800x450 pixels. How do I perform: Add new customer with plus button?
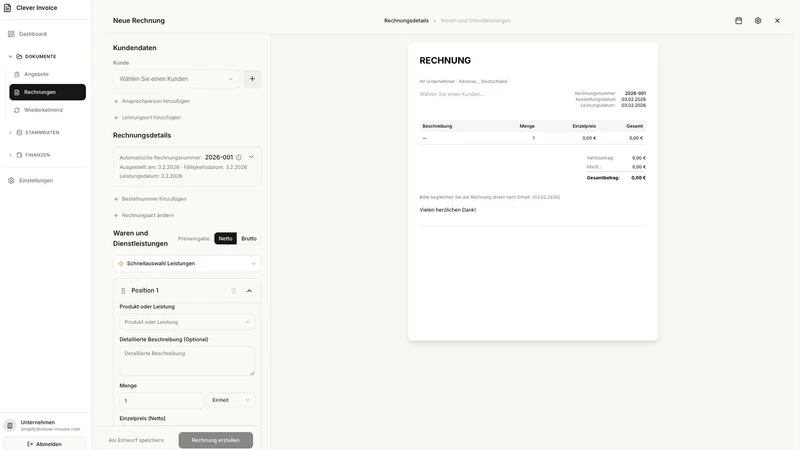[252, 79]
